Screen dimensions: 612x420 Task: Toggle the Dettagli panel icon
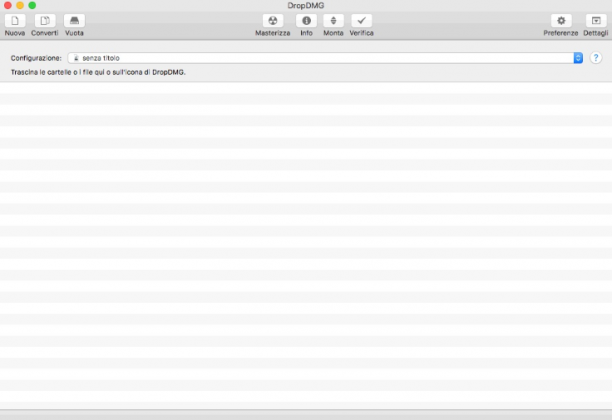click(x=596, y=21)
